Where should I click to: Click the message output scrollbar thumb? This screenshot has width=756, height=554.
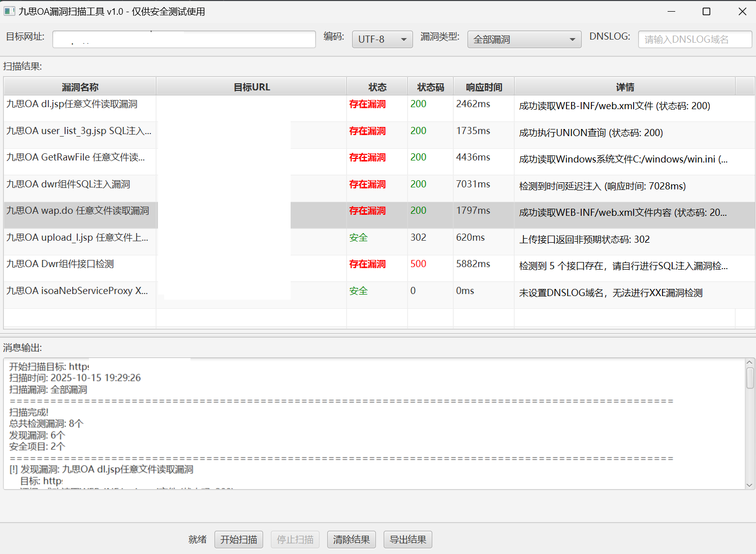(749, 378)
